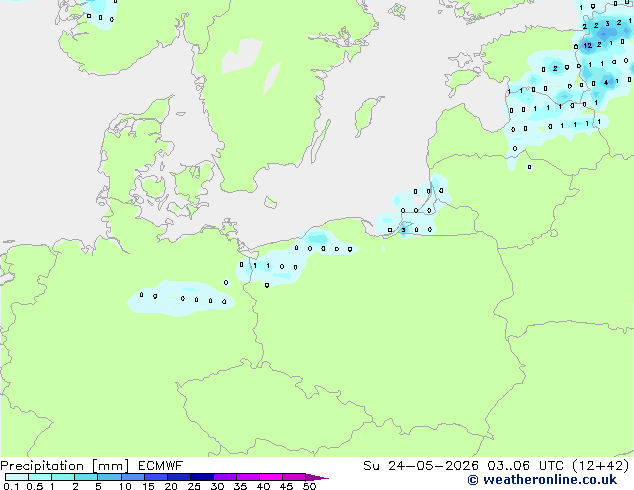Click the 20–25 mm legend color swatch
634x490 pixels.
[x=178, y=477]
